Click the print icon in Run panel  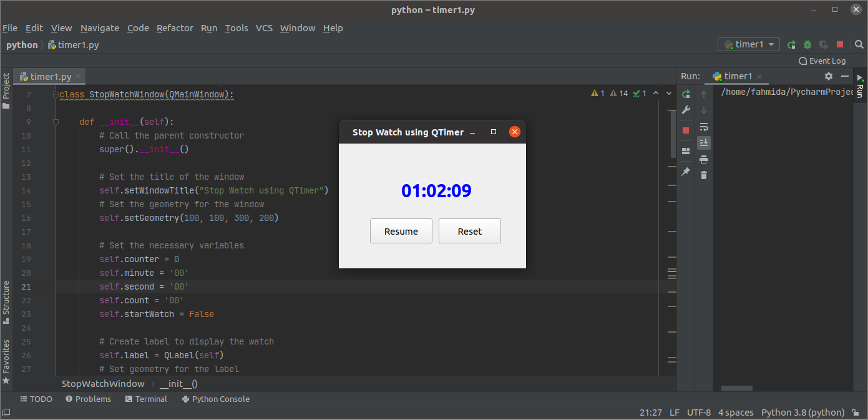pos(704,159)
